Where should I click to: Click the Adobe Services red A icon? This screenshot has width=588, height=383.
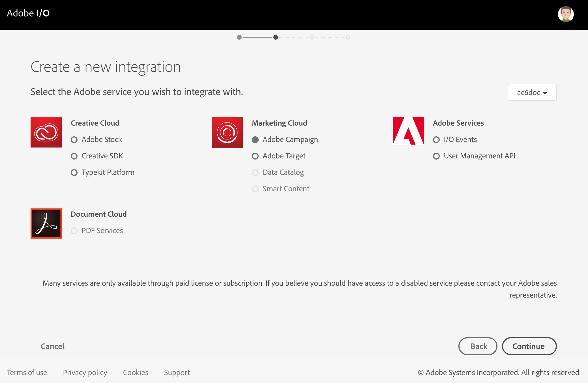coord(408,131)
